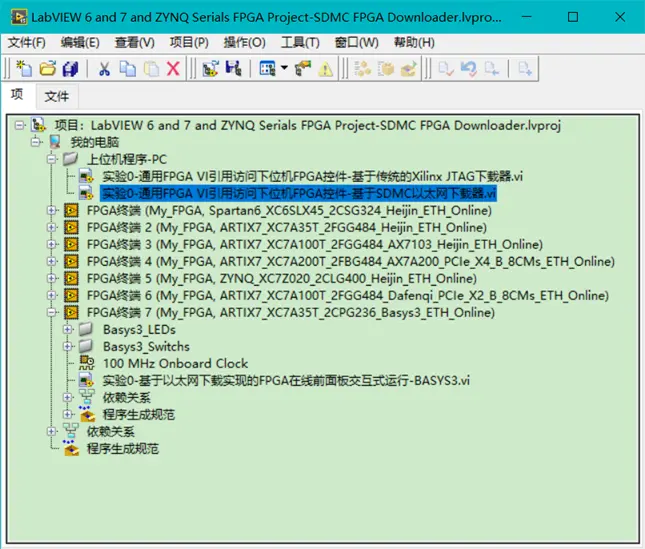Expand FPGA终端 2 node
This screenshot has width=645, height=549.
tap(52, 227)
